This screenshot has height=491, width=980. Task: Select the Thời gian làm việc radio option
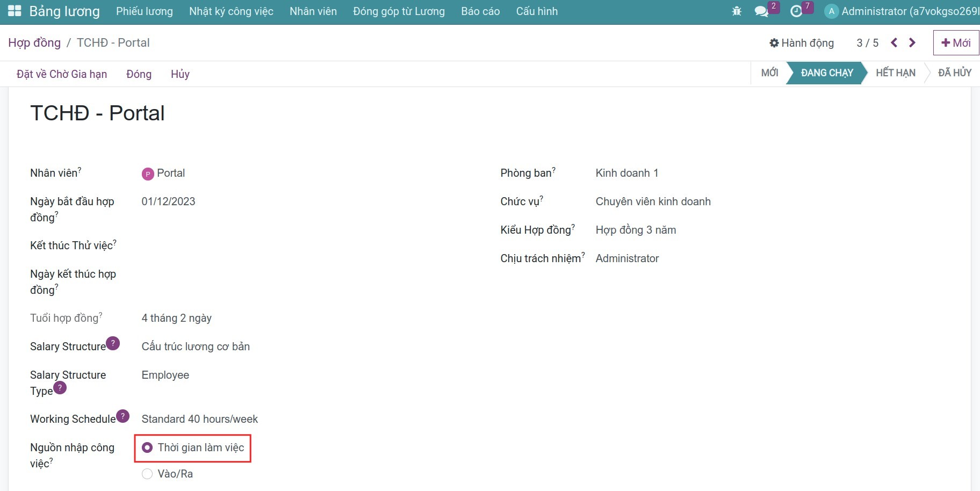(x=147, y=447)
